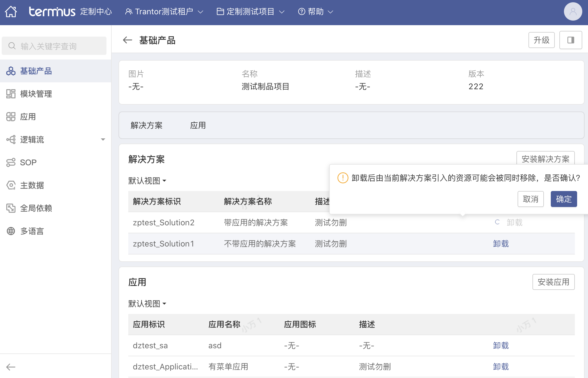Viewport: 588px width, 378px height.
Task: Open 默认视图 dropdown in 解决方案 section
Action: click(147, 181)
